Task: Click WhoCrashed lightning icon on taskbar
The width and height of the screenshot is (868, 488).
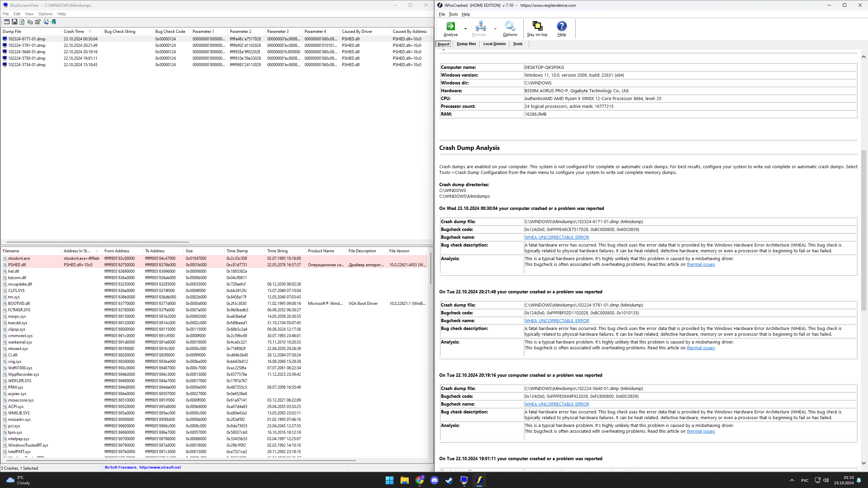Action: [x=479, y=480]
